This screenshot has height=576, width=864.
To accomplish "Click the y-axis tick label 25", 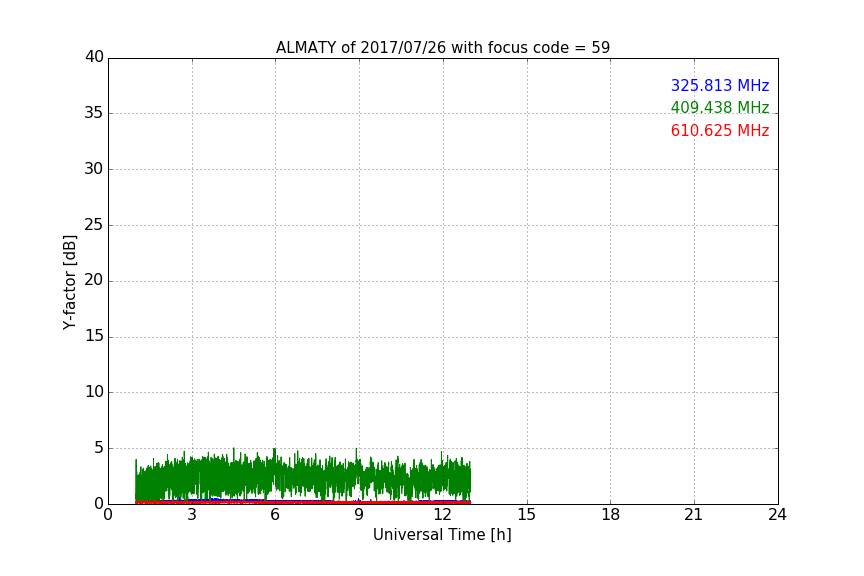I will click(94, 224).
